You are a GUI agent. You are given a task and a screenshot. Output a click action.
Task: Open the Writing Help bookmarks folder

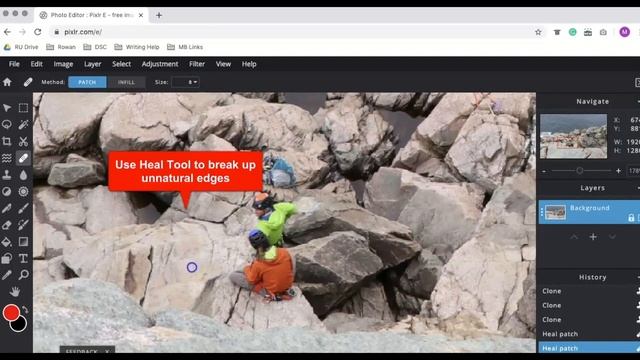(x=137, y=47)
